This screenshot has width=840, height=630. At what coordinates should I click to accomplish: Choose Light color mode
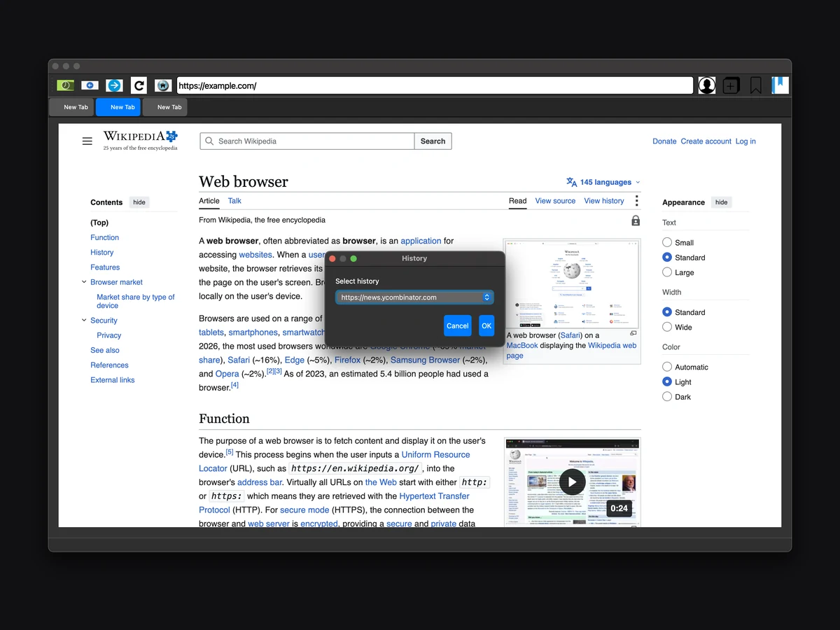tap(667, 381)
